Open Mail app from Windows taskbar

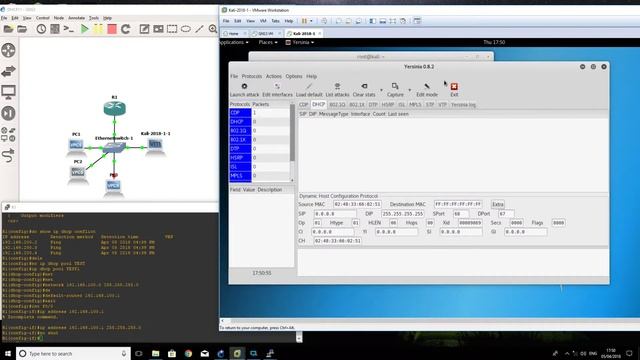204,353
